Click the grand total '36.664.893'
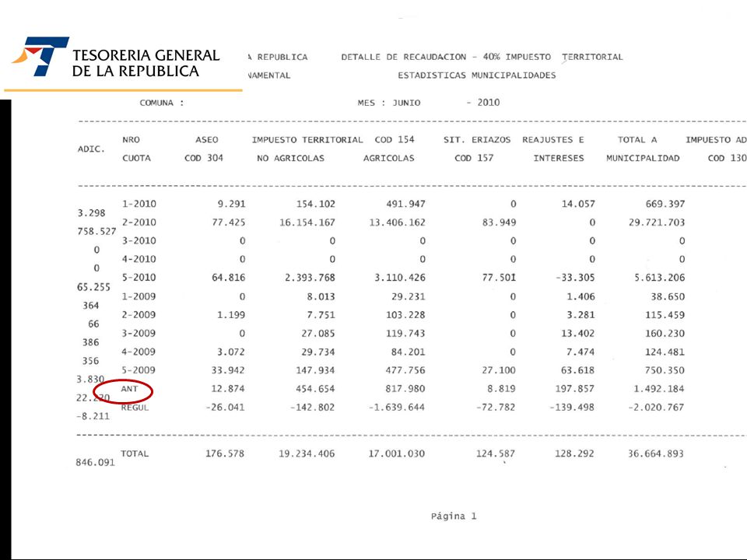The height and width of the screenshot is (560, 747). pyautogui.click(x=655, y=453)
